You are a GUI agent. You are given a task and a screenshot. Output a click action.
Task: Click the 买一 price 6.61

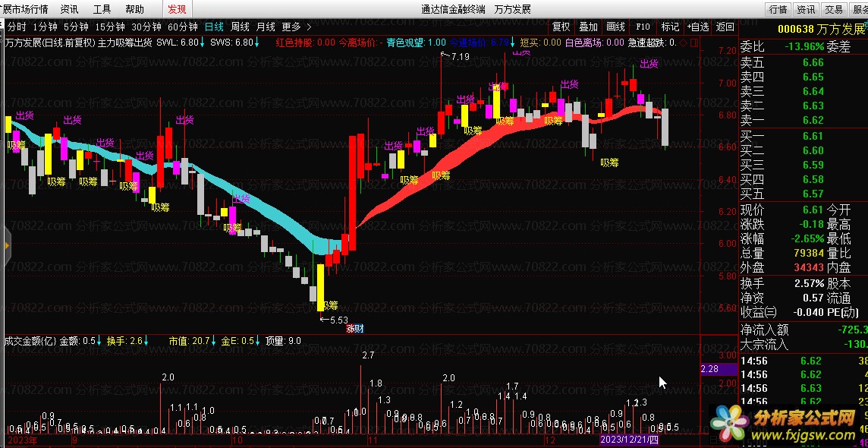[x=813, y=136]
